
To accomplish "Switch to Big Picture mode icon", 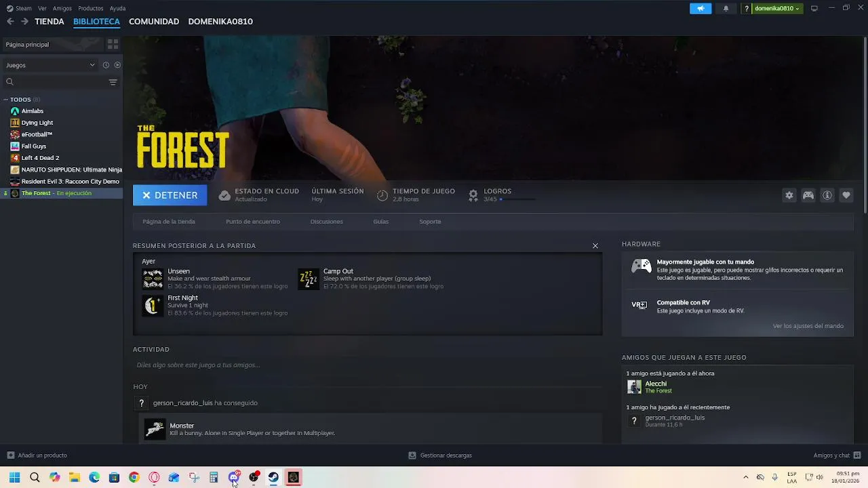I will point(814,8).
